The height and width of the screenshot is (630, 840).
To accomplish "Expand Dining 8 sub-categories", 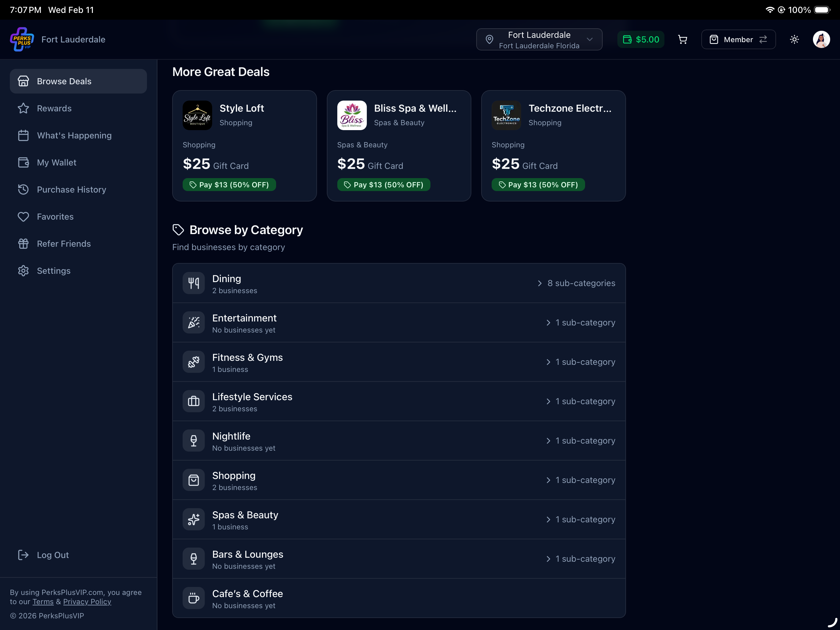I will [x=576, y=283].
